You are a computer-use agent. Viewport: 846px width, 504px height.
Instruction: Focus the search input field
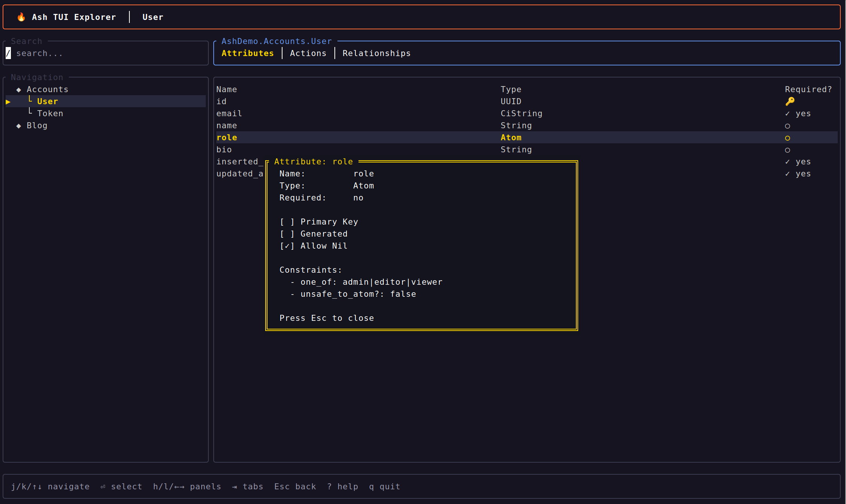tap(109, 53)
